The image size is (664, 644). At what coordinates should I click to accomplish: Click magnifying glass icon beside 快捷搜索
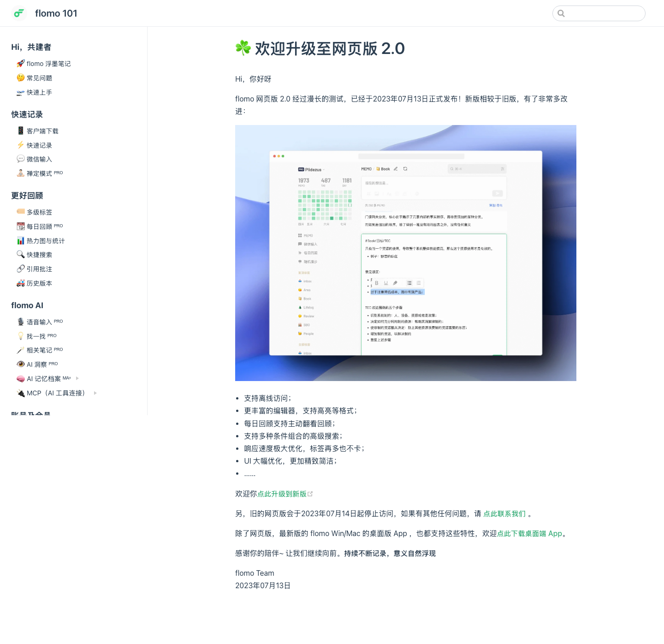(x=21, y=255)
